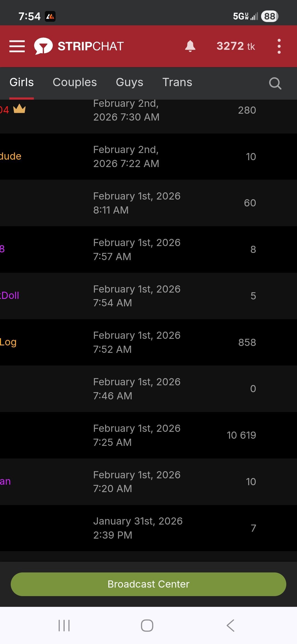Select the January 31st, 2026 row
The image size is (297, 644).
[x=148, y=528]
